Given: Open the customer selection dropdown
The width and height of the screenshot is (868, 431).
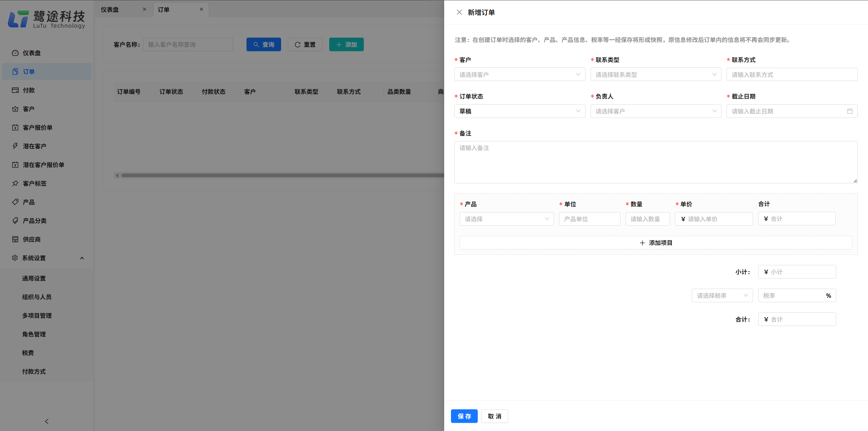Looking at the screenshot, I should click(x=519, y=75).
